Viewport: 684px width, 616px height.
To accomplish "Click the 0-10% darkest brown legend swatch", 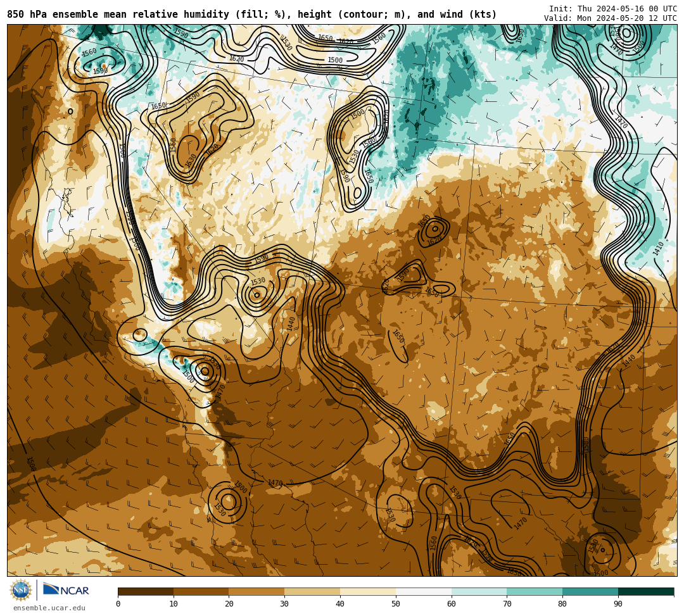I will click(x=146, y=591).
